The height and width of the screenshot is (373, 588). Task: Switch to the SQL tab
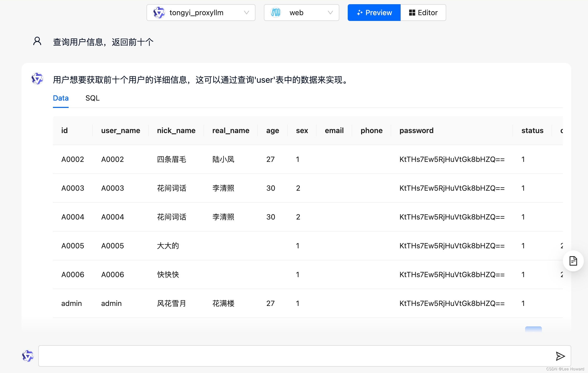point(92,98)
